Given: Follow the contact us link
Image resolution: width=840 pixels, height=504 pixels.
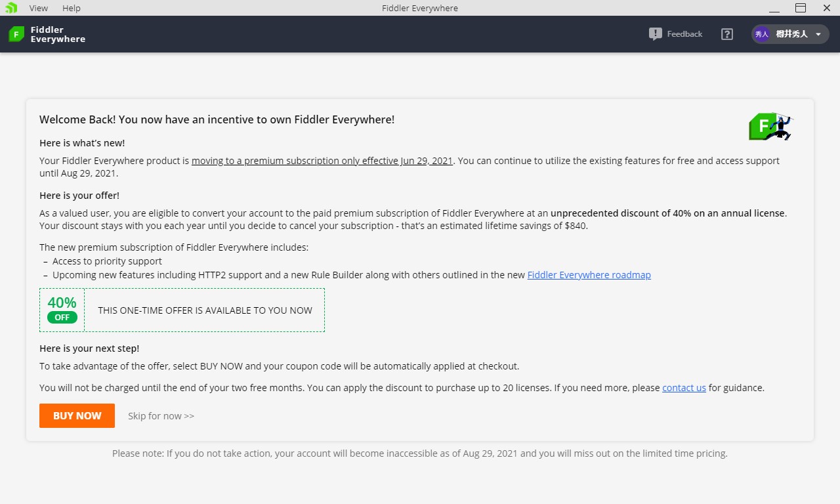Looking at the screenshot, I should click(684, 388).
